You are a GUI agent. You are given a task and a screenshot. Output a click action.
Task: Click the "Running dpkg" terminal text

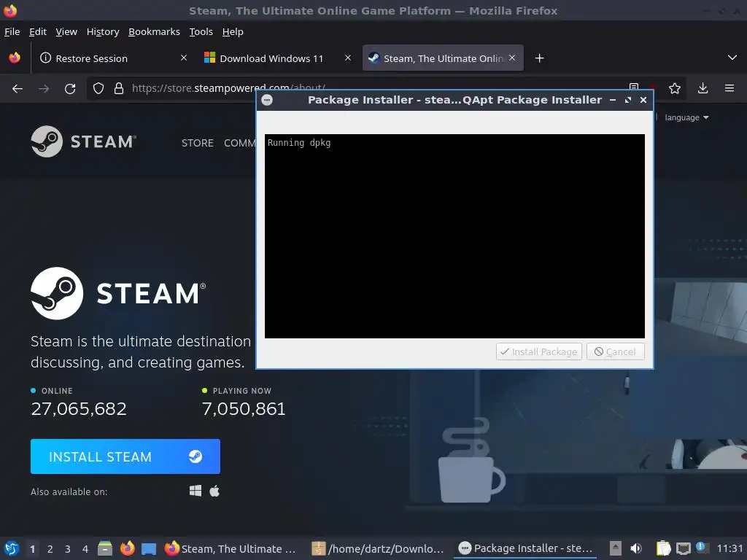[298, 143]
